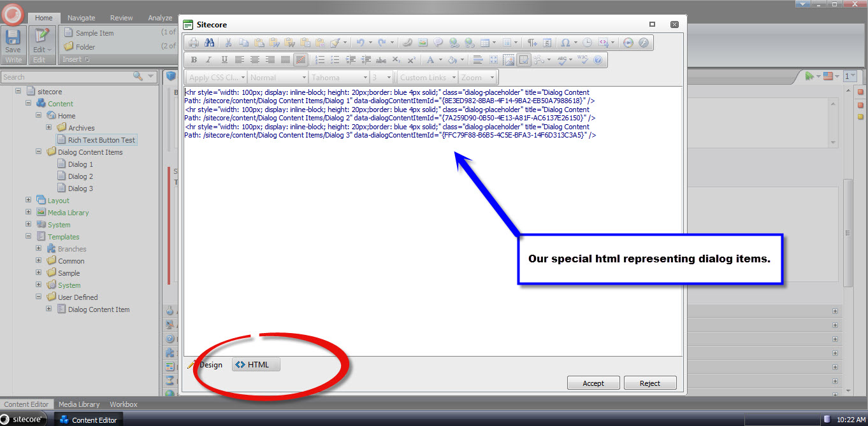
Task: Collapse the Dialog Content Items tree node
Action: point(39,152)
